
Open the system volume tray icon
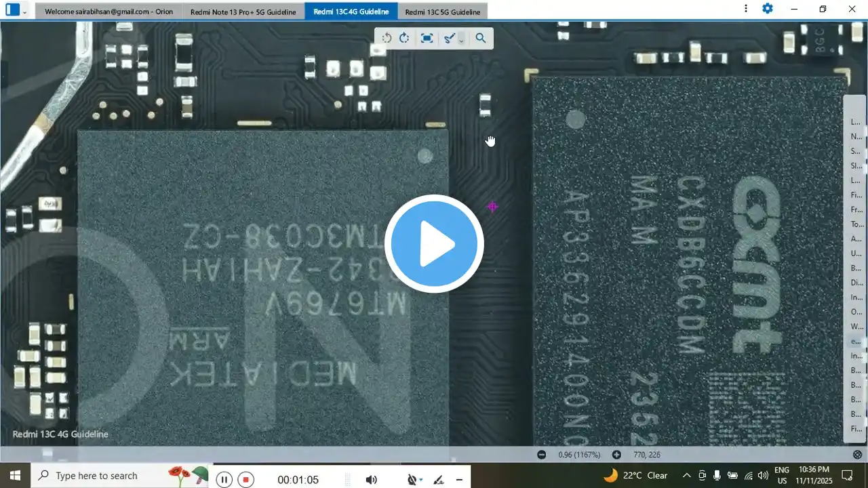click(x=763, y=475)
